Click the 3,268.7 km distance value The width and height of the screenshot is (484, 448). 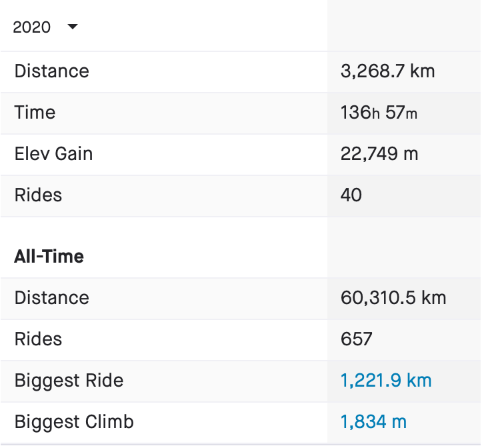click(387, 71)
